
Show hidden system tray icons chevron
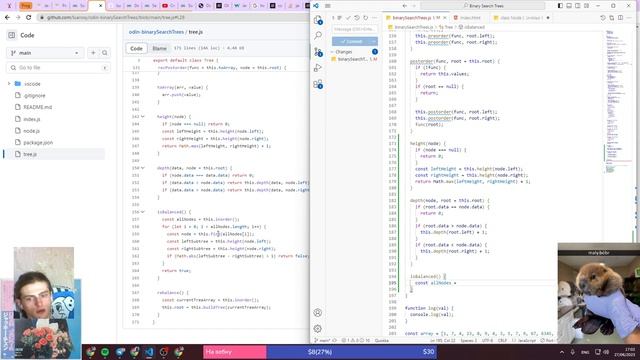pos(562,352)
